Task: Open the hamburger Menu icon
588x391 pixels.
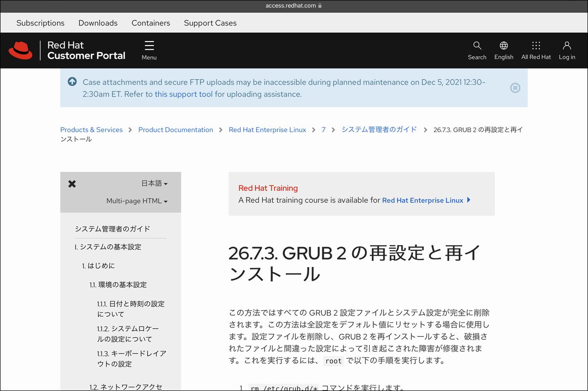Action: pos(149,46)
